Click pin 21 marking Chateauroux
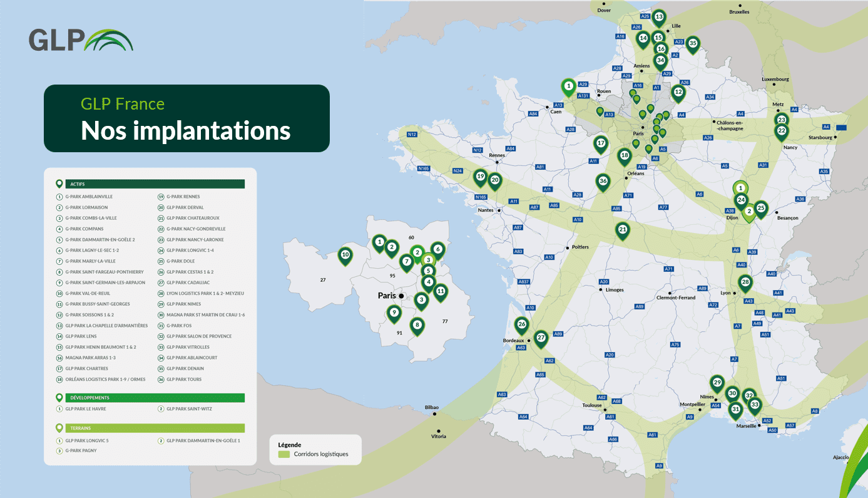This screenshot has height=498, width=868. 622,230
